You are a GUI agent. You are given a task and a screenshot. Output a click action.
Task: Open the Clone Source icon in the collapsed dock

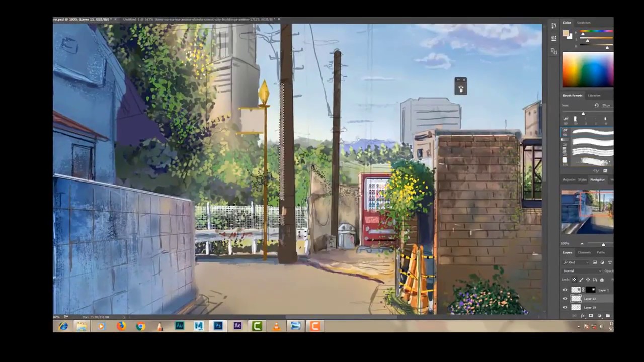[554, 51]
